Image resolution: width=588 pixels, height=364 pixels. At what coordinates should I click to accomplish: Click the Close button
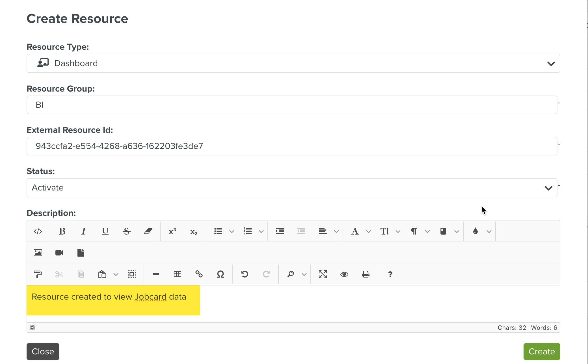click(x=43, y=351)
